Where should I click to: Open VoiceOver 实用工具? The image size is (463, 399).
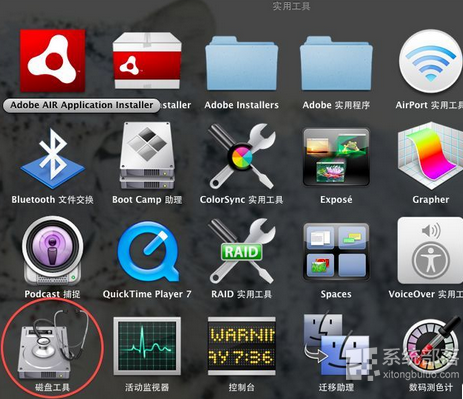click(x=430, y=251)
